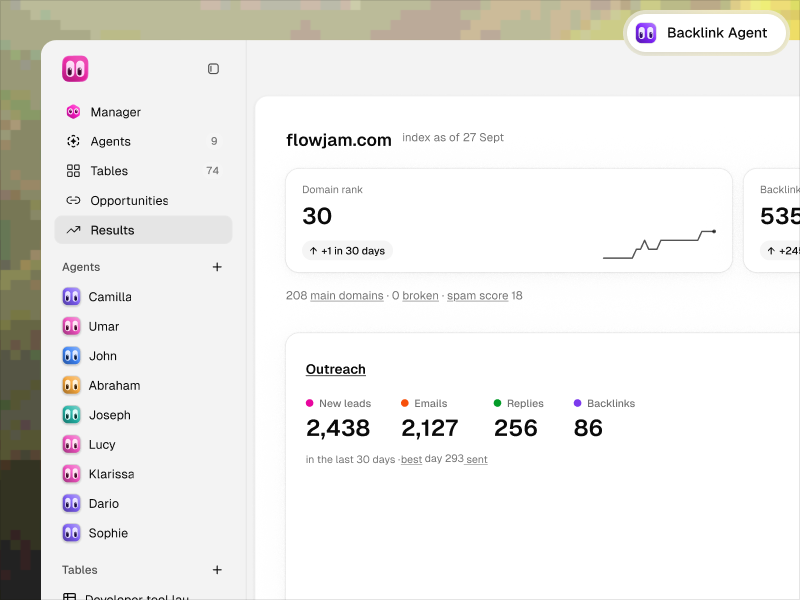Viewport: 800px width, 600px height.
Task: Click the orange Emails legend dot
Action: click(x=405, y=403)
